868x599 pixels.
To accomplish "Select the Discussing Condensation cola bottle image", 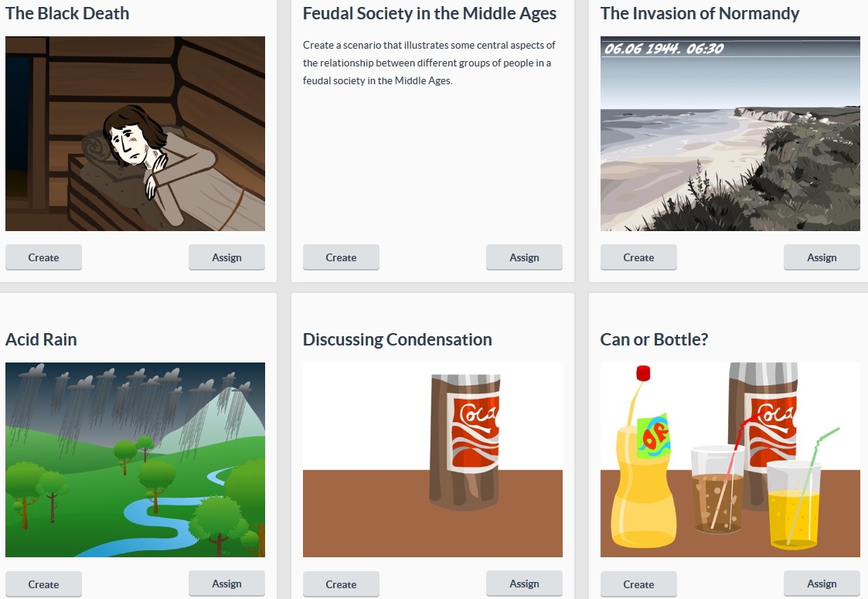I will pyautogui.click(x=432, y=460).
